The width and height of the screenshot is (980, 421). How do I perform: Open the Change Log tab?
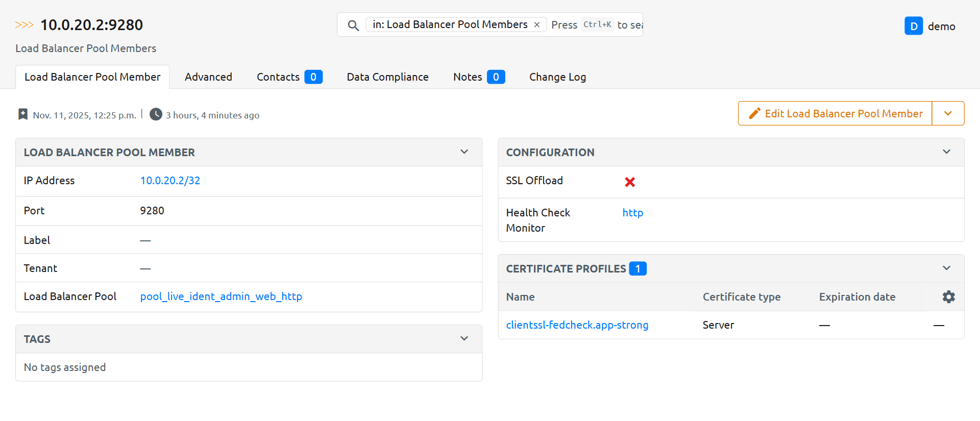click(x=557, y=77)
